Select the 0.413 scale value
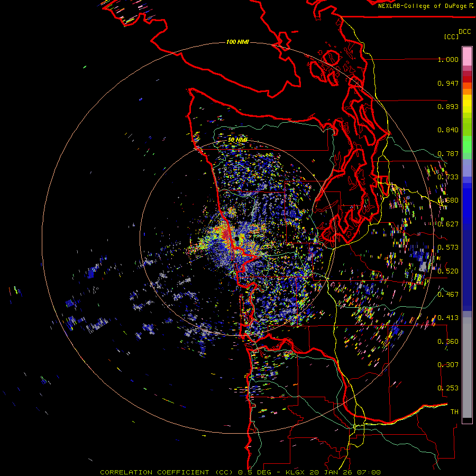 point(448,318)
